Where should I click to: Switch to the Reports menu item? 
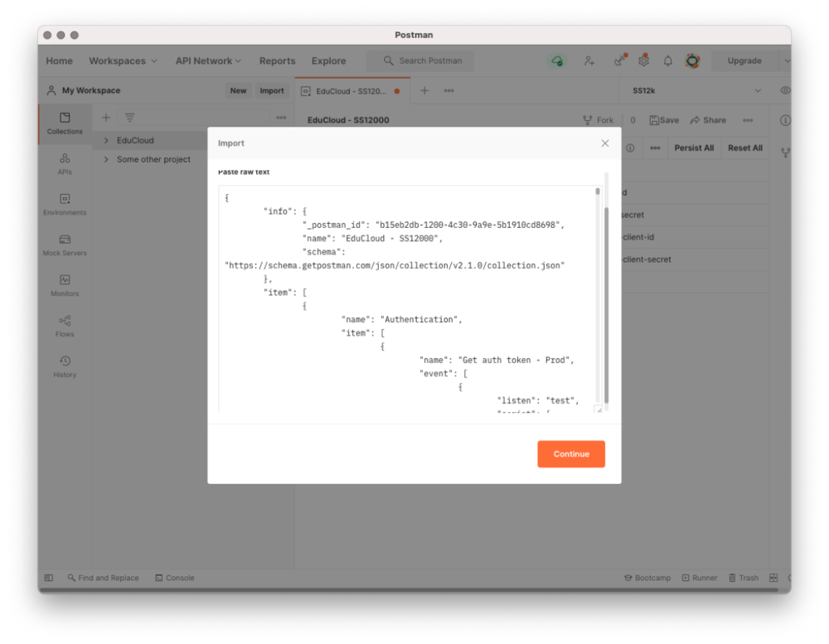pyautogui.click(x=277, y=61)
